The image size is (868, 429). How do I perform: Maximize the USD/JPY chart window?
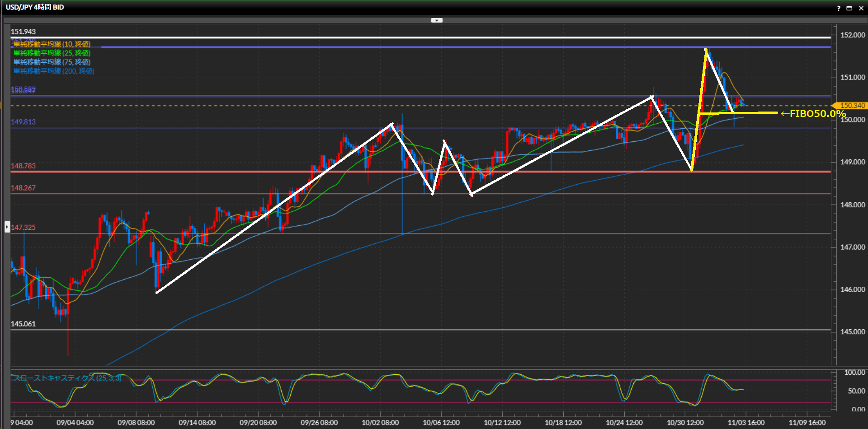[x=849, y=8]
